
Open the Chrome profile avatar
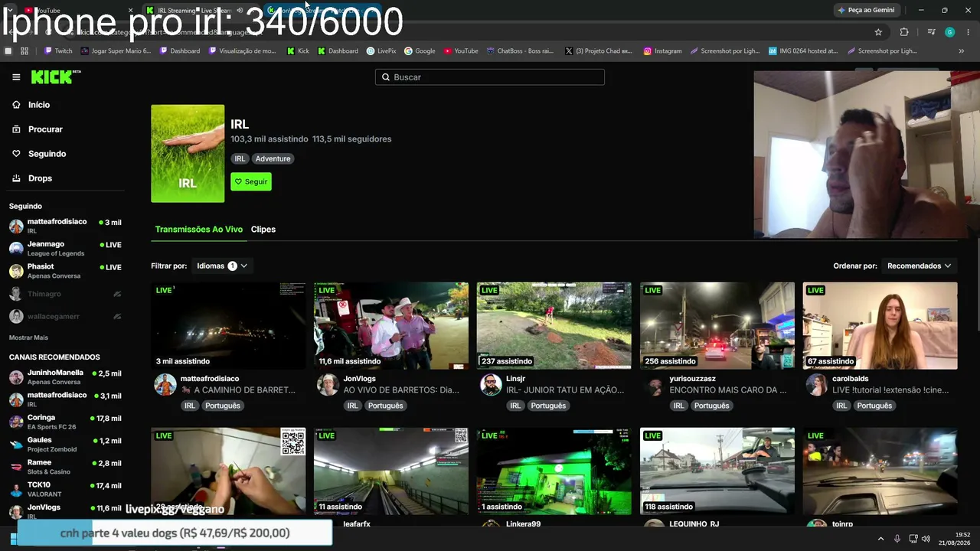(949, 32)
